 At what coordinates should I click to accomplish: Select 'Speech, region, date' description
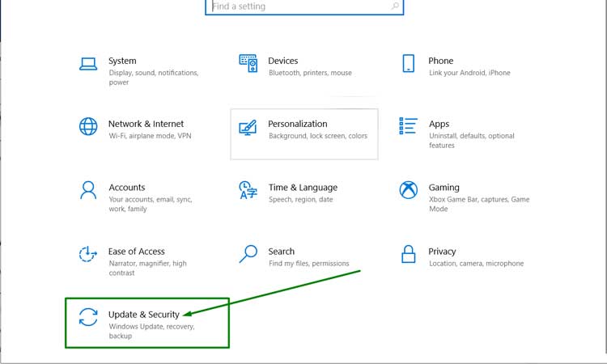point(301,199)
